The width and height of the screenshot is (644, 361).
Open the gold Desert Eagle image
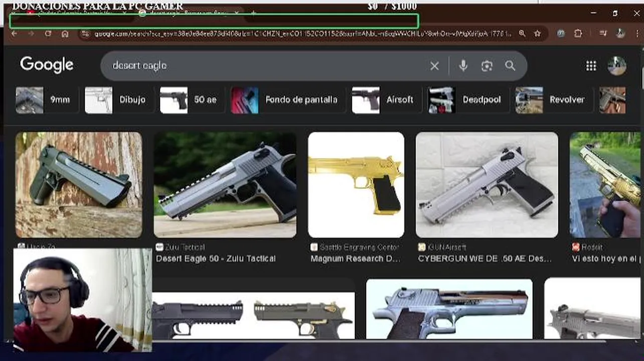(x=356, y=185)
